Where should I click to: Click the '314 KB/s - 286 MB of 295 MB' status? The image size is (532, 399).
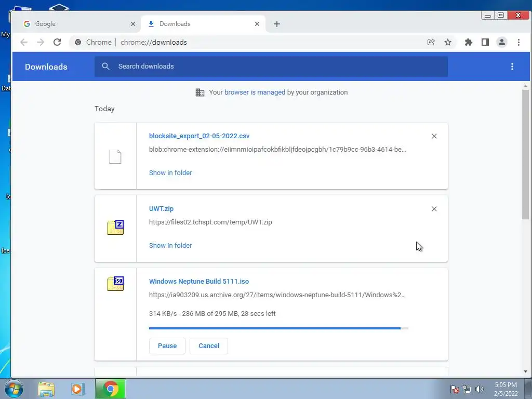[212, 313]
